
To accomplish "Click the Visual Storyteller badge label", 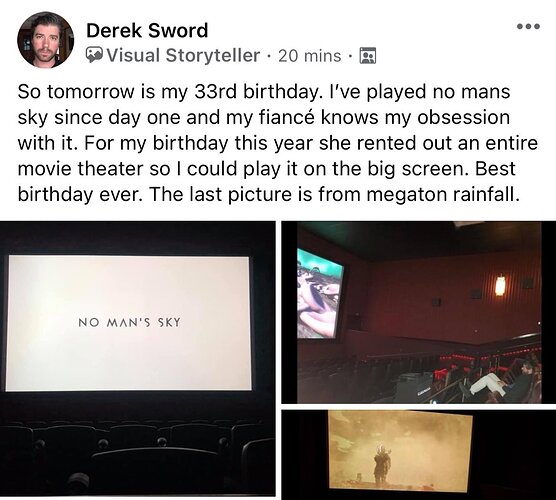I will point(183,55).
